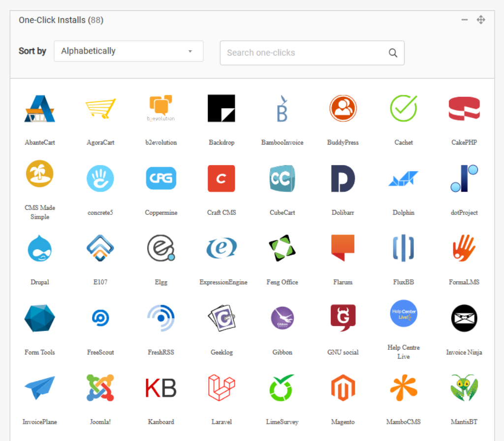Image resolution: width=504 pixels, height=441 pixels.
Task: Click the Flarum orange speech icon
Action: click(343, 248)
